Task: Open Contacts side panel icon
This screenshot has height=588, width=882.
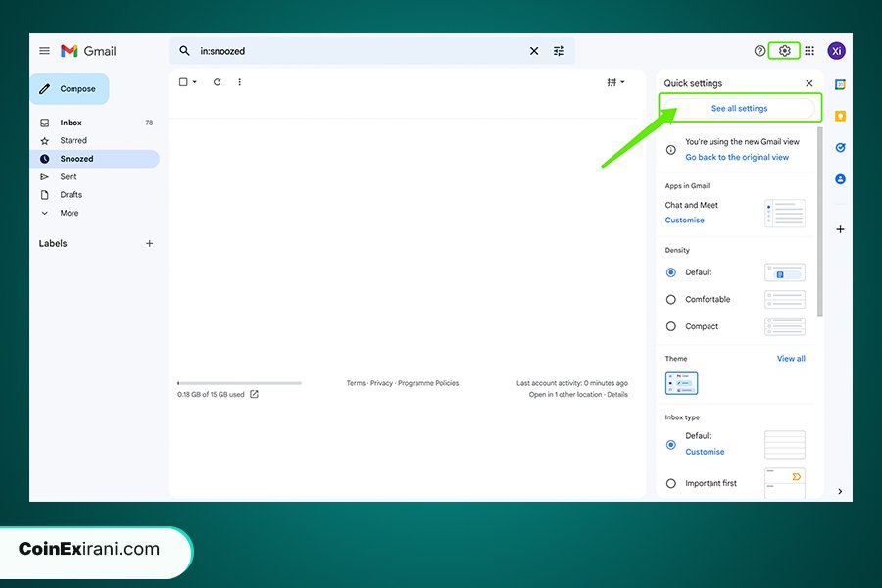Action: tap(840, 179)
